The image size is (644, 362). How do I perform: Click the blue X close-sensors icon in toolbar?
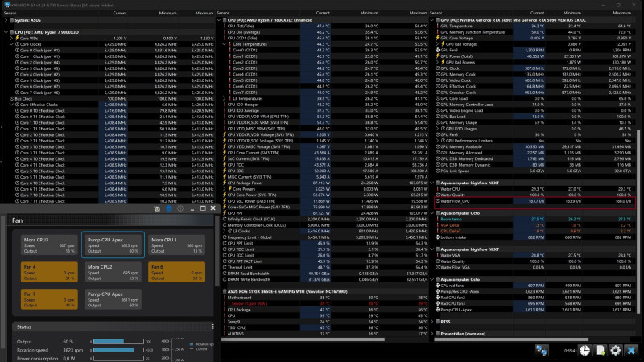tap(631, 350)
